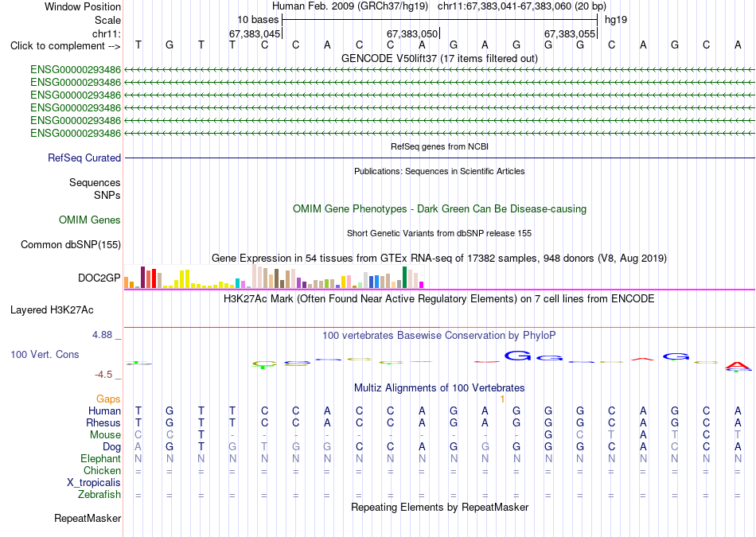This screenshot has width=756, height=537.
Task: Click the SNPs subtrack label
Action: tap(107, 195)
